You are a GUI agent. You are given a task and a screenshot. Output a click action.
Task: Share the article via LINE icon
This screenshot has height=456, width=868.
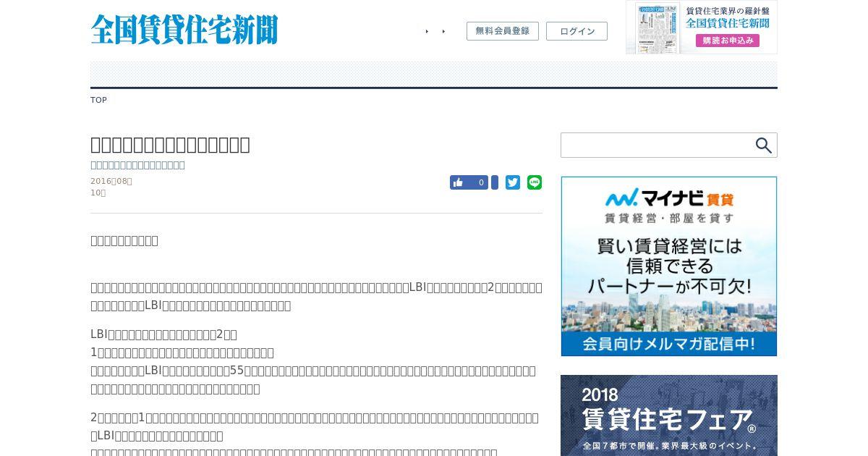(x=535, y=182)
